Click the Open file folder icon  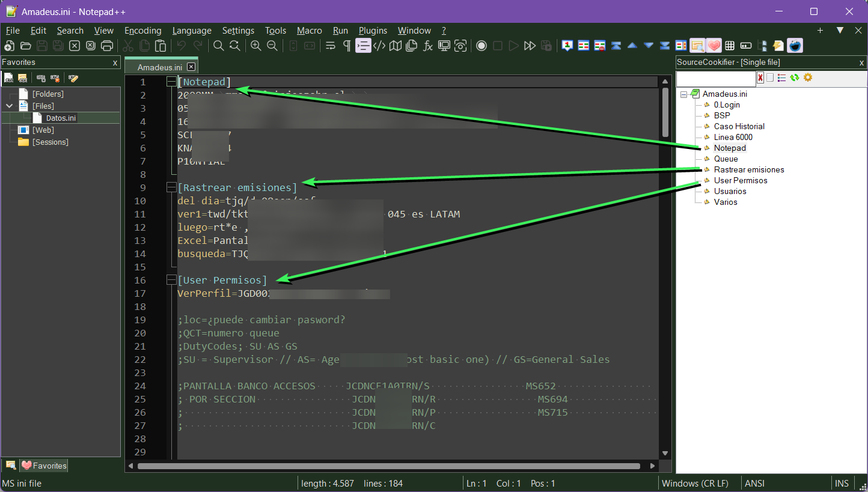(x=25, y=46)
